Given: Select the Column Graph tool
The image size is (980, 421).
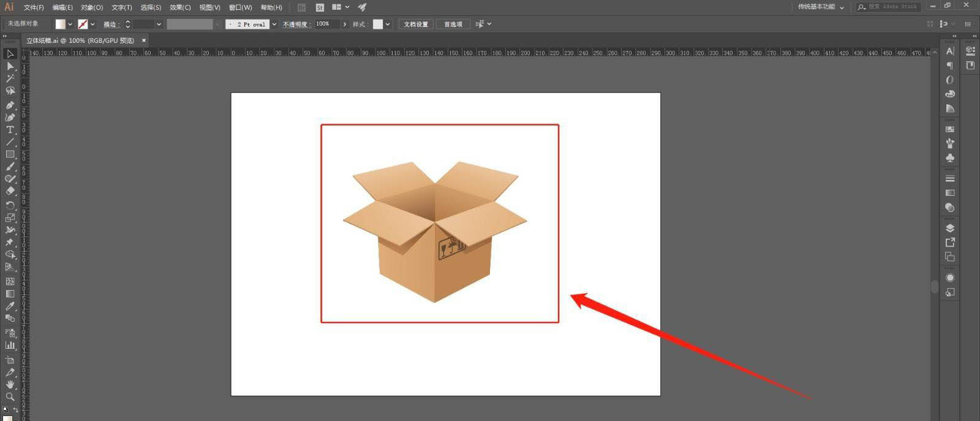Looking at the screenshot, I should (x=10, y=345).
